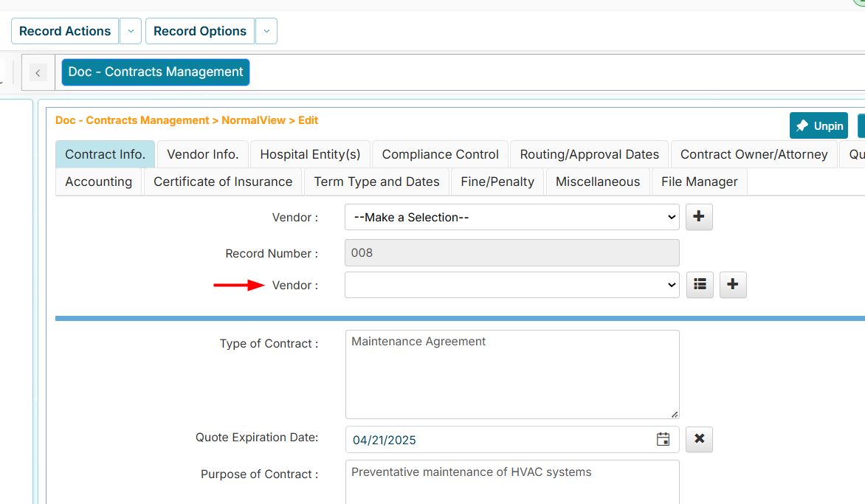
Task: Select the File Manager tab
Action: click(698, 182)
